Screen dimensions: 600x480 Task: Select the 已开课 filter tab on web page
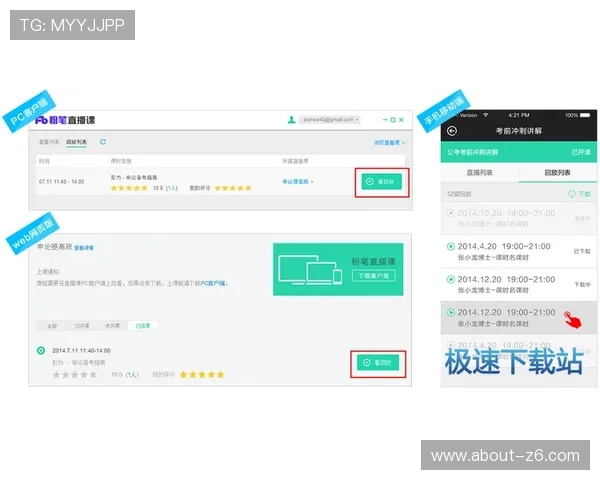coord(82,326)
